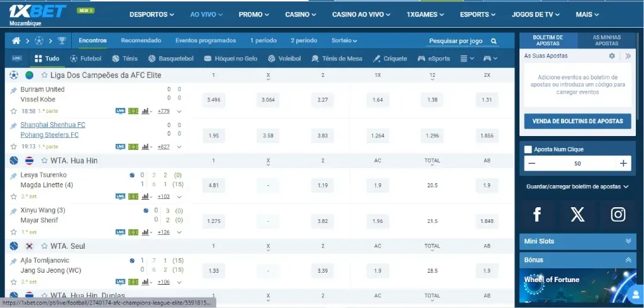Pin the Lesya Tsurenko match

[14, 176]
